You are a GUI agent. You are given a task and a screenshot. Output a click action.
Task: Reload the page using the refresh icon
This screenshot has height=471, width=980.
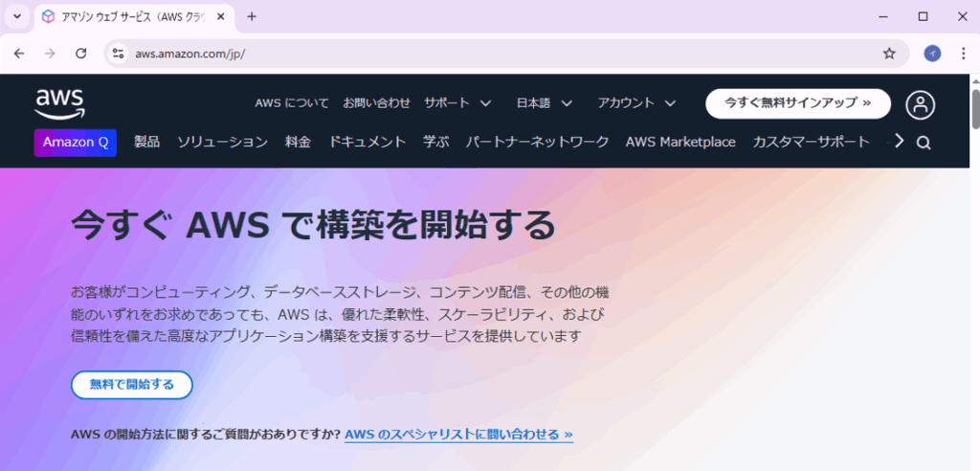[x=80, y=54]
